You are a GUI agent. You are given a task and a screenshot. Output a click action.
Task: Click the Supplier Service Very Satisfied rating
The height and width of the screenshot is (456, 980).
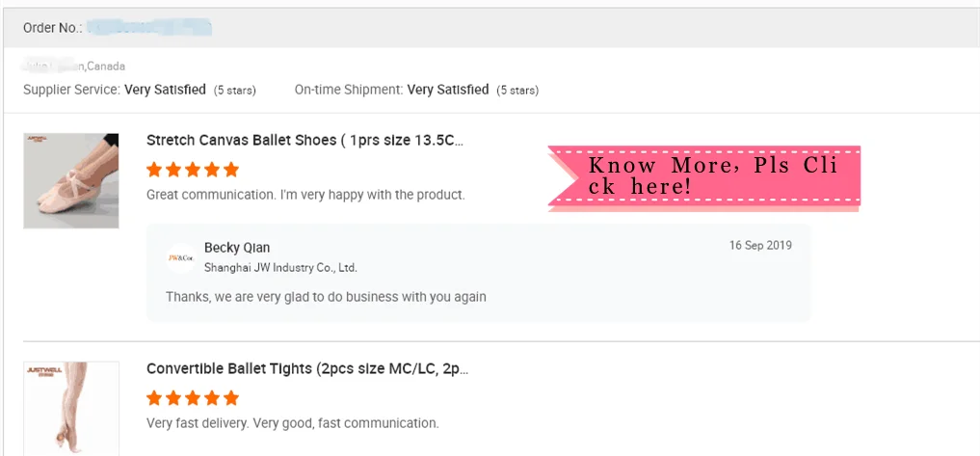[x=165, y=90]
